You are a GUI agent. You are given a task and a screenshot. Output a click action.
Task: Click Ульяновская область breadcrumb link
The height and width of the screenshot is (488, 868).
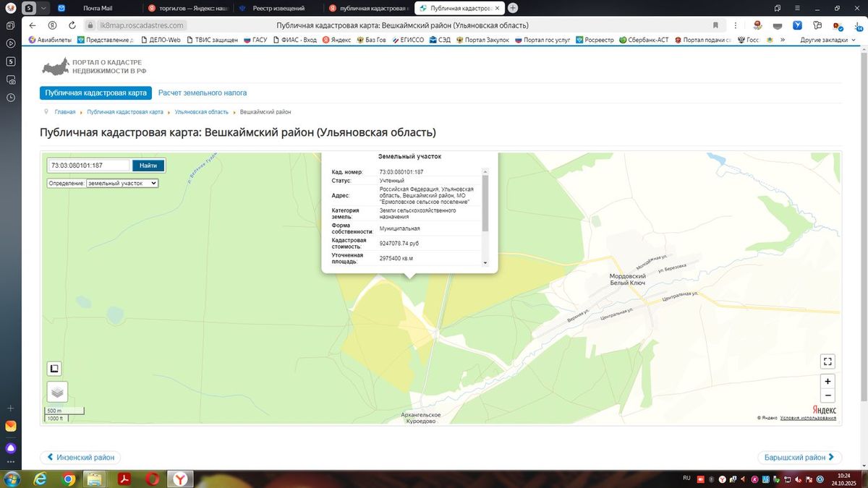201,112
